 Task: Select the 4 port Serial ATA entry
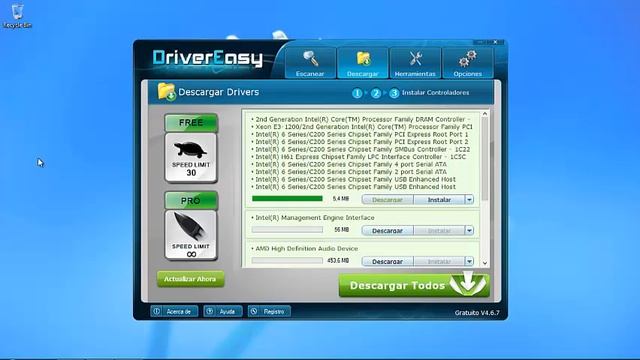(x=349, y=164)
